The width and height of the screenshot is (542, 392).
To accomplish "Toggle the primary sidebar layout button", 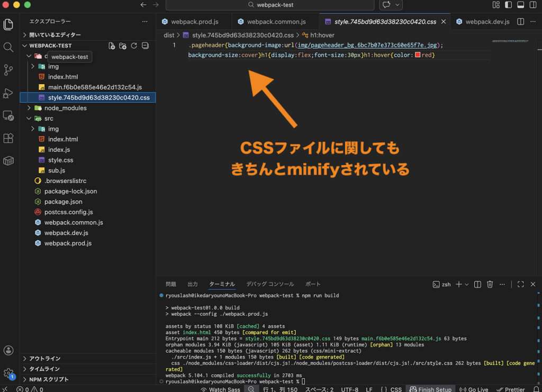I will pos(508,5).
